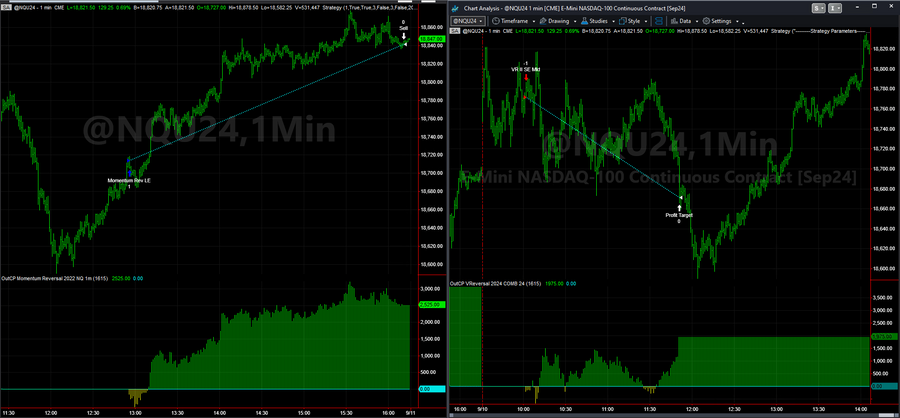Click the cyan 0.00 axis label on left subgraph

[432, 389]
